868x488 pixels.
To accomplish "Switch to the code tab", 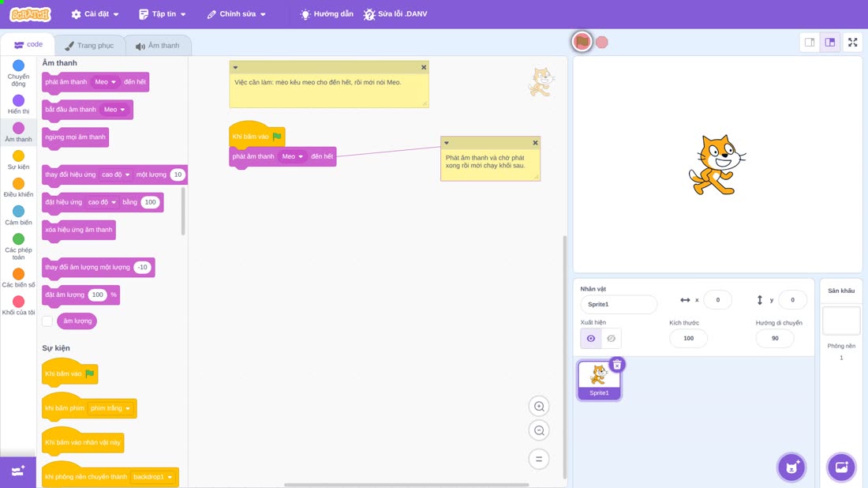I will click(x=28, y=44).
